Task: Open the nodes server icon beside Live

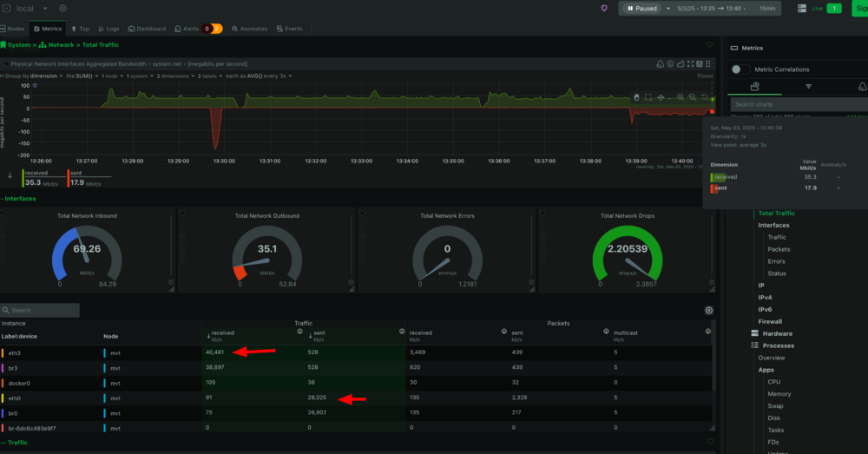Action: (801, 9)
